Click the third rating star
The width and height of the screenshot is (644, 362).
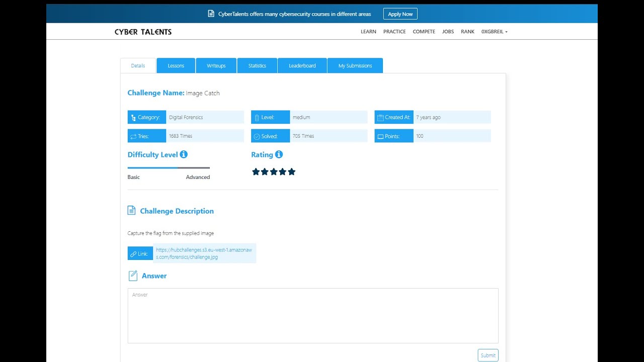(274, 172)
